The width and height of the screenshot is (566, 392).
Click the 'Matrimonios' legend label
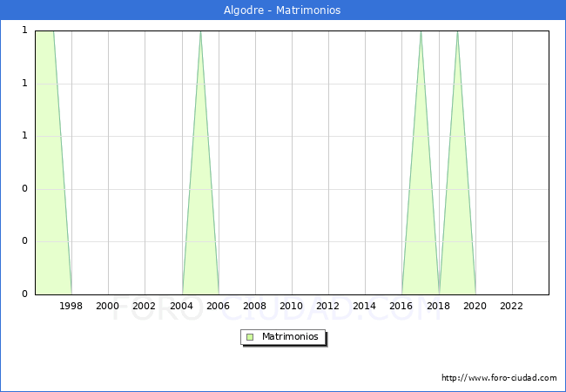290,336
